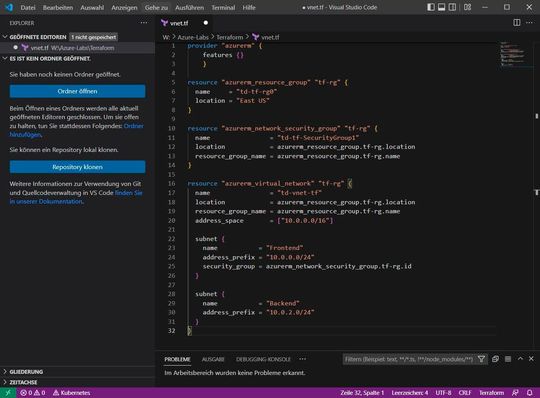540x398 pixels.
Task: Open Git documentation link
Action: point(76,197)
